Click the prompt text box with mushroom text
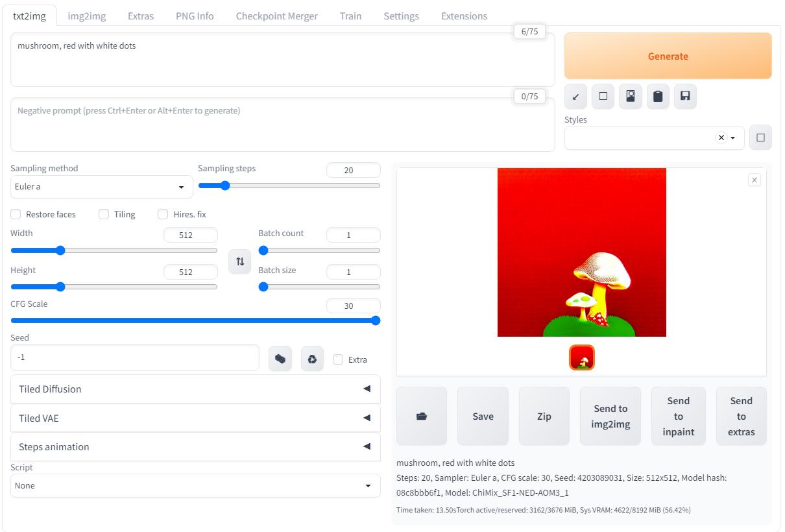 pyautogui.click(x=283, y=60)
